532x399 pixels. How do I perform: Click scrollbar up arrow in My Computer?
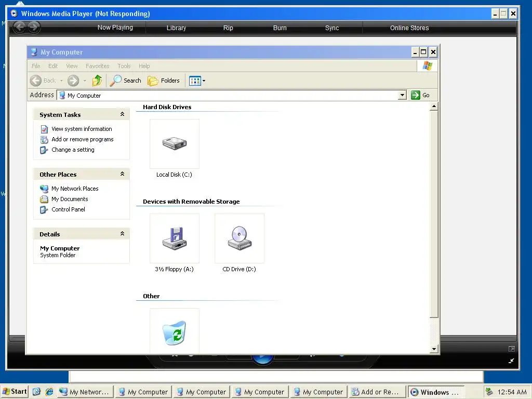(x=434, y=107)
